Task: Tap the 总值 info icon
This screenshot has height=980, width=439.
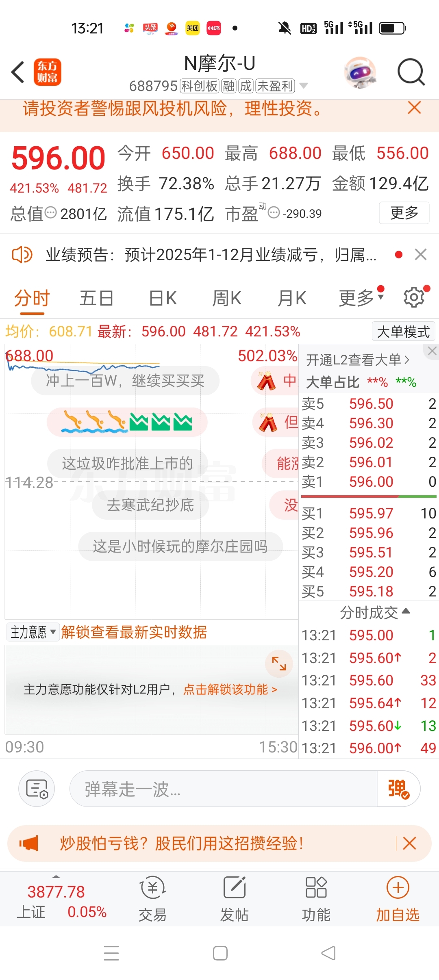Action: tap(50, 212)
